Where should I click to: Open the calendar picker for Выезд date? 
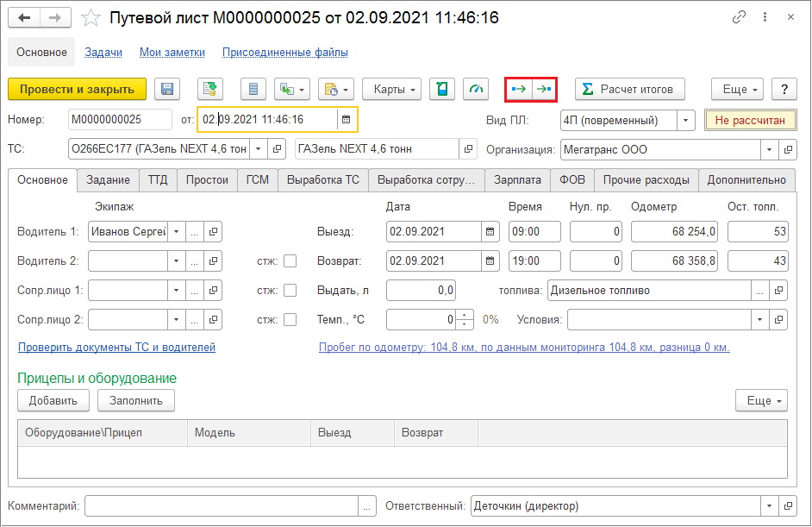point(490,232)
